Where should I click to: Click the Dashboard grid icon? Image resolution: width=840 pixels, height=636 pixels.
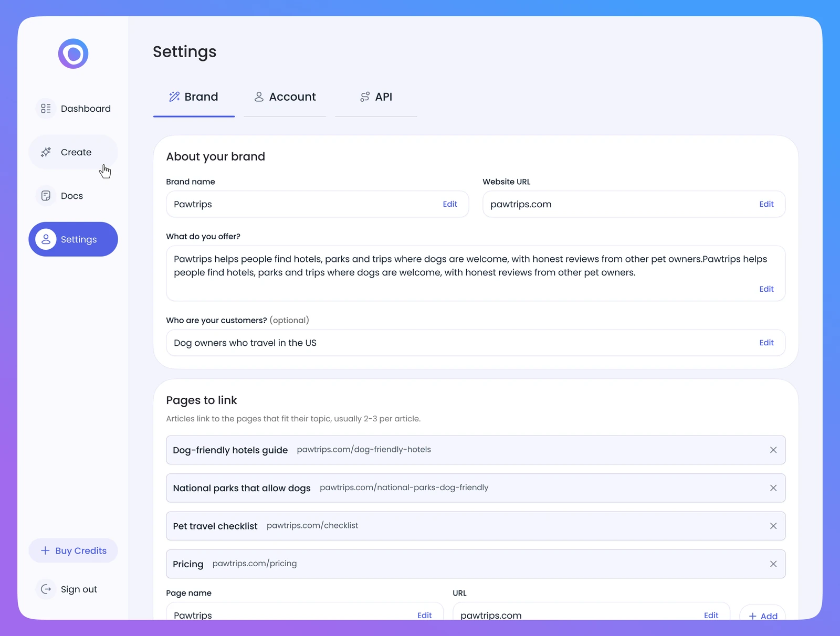click(x=46, y=109)
